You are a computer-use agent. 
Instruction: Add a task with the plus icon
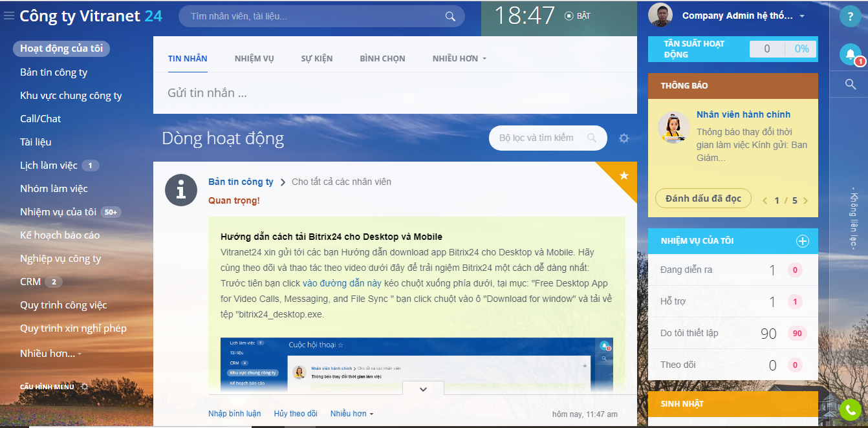802,241
